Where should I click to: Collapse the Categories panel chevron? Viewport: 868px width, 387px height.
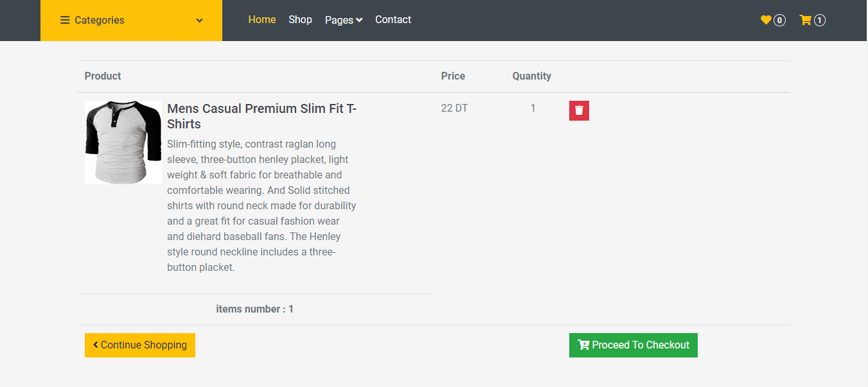point(199,20)
